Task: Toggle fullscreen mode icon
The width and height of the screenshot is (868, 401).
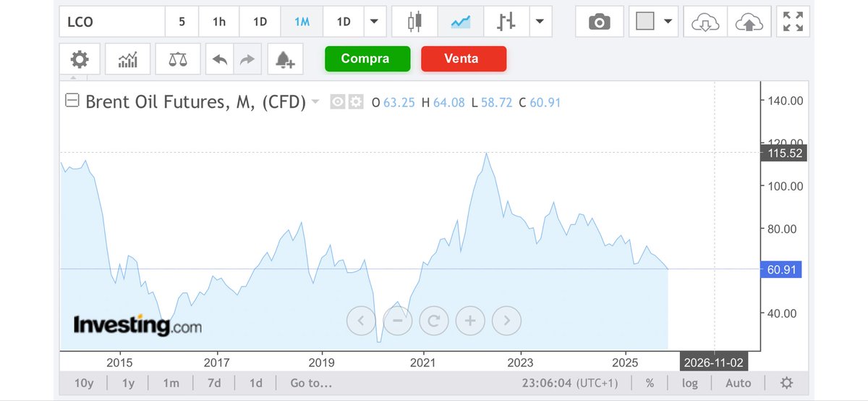Action: pyautogui.click(x=793, y=22)
